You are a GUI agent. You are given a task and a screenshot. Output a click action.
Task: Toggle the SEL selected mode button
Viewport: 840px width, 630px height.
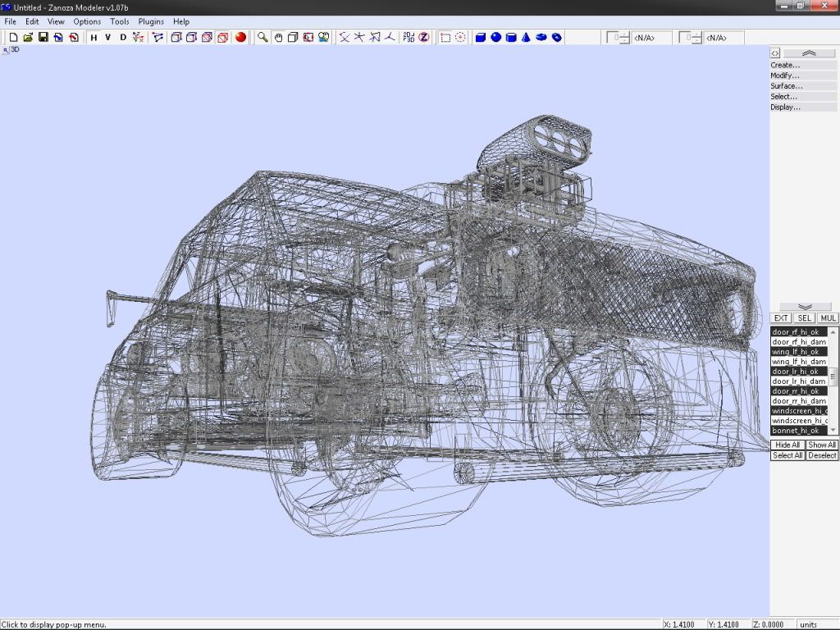[x=805, y=318]
